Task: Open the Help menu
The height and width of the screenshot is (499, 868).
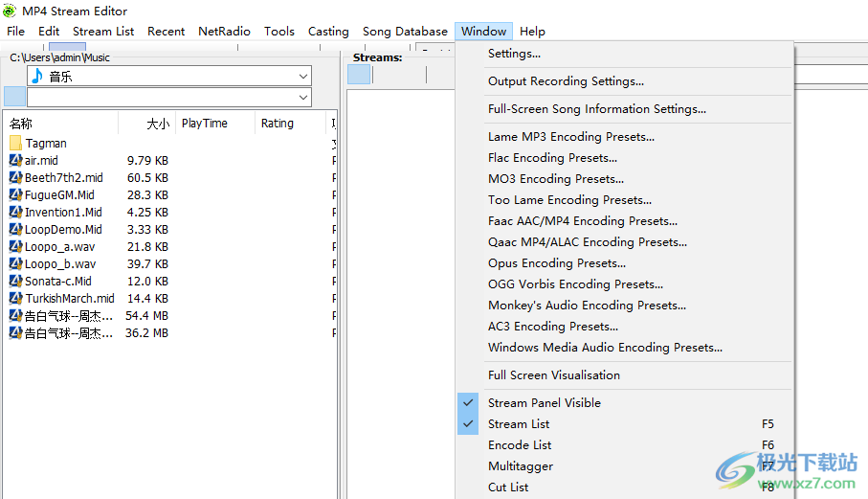Action: [532, 32]
